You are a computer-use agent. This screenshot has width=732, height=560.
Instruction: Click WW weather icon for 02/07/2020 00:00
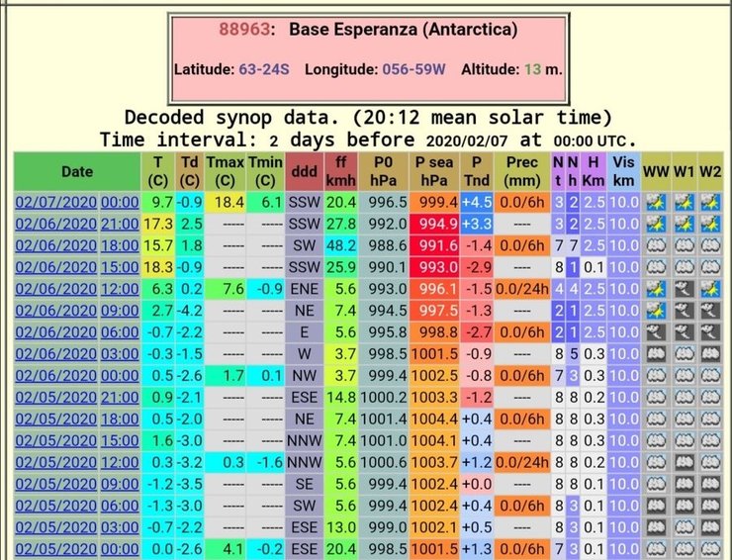point(654,202)
